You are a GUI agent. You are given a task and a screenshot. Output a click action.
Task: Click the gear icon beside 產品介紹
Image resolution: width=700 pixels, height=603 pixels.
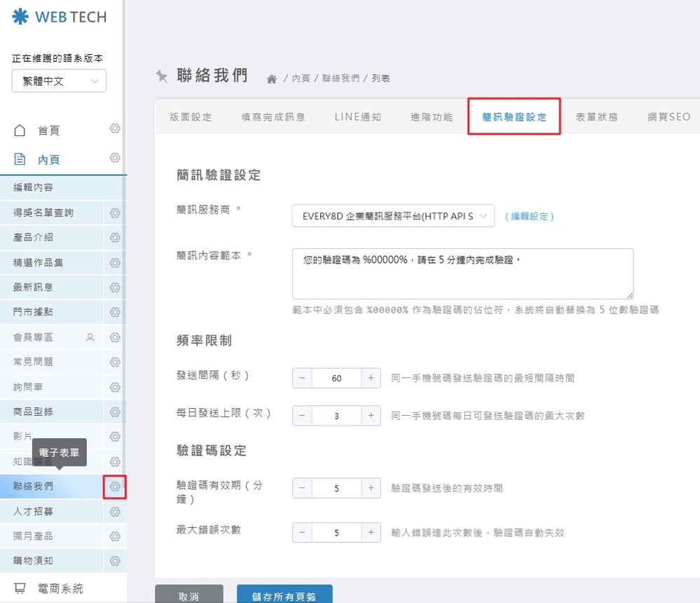tap(115, 238)
